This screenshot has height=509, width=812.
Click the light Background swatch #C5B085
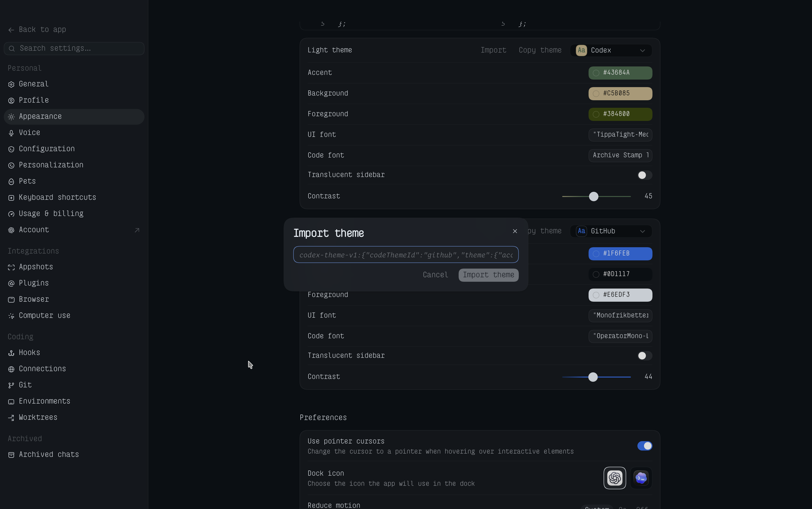[x=620, y=93]
